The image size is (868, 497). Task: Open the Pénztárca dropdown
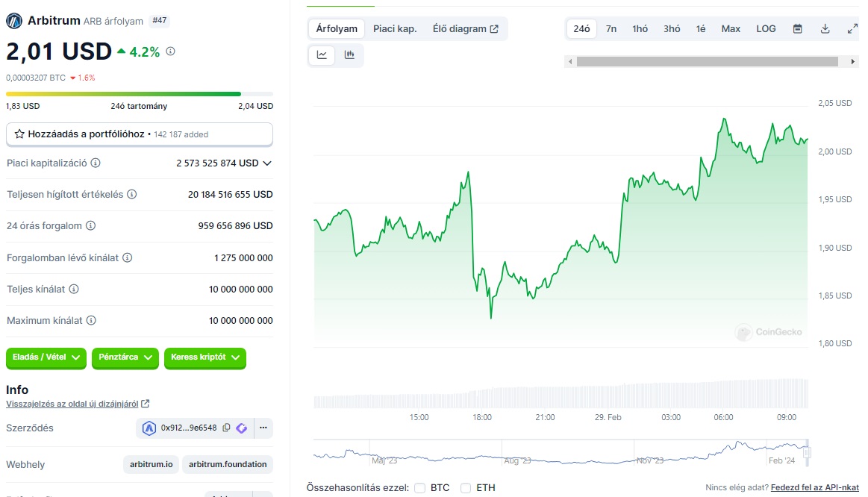(125, 357)
